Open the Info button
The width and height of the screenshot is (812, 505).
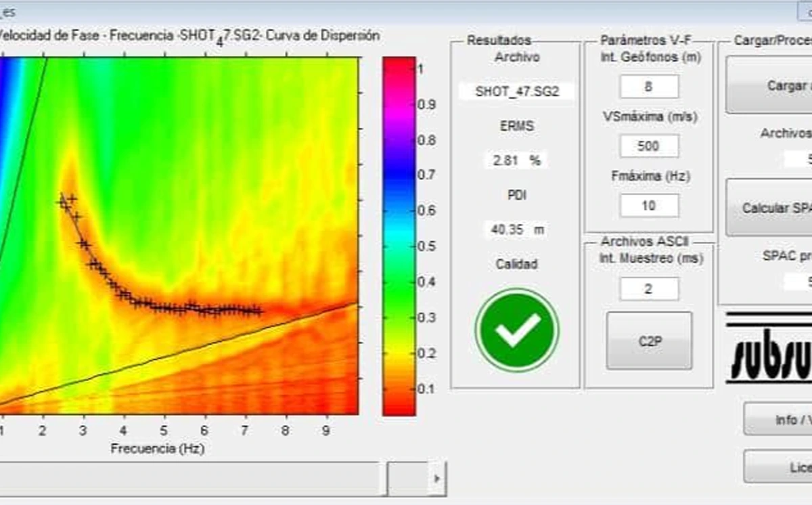tap(778, 420)
